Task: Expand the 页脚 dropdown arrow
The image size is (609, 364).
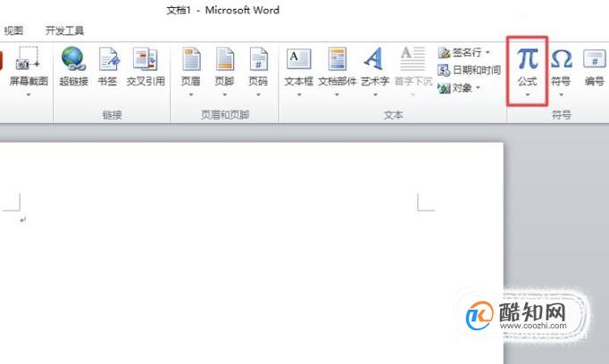Action: click(224, 95)
